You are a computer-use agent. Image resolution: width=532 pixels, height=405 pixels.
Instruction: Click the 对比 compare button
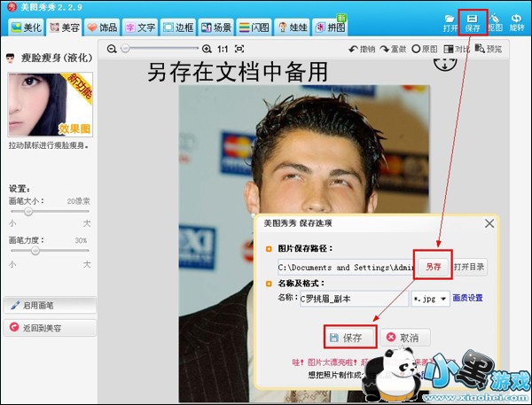click(457, 49)
